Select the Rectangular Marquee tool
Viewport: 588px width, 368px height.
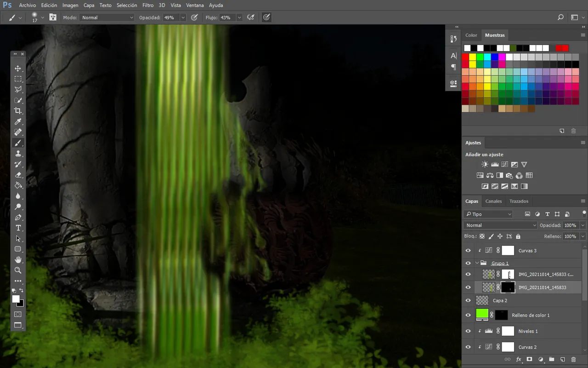[18, 79]
